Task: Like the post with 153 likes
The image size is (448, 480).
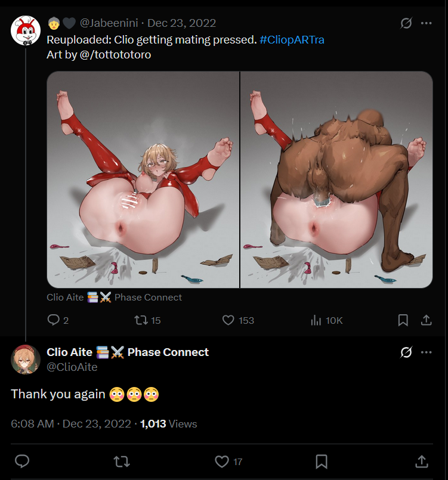Action: point(228,320)
